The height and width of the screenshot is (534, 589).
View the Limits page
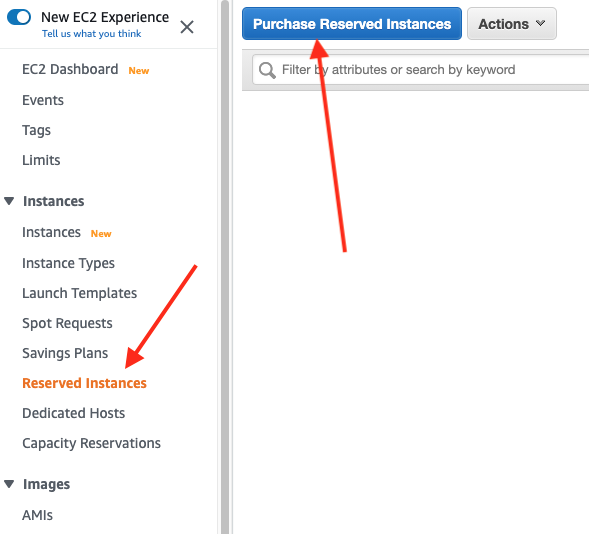click(41, 160)
